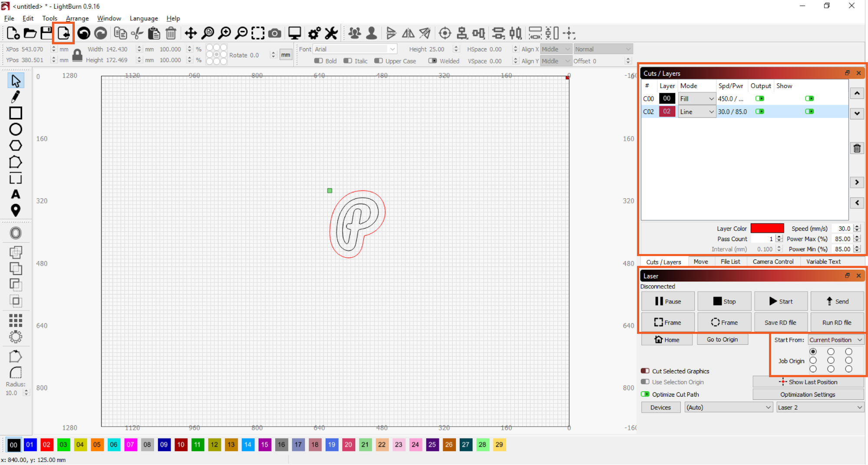The height and width of the screenshot is (465, 868).
Task: Select the Draw Lines pencil tool
Action: pyautogui.click(x=16, y=97)
